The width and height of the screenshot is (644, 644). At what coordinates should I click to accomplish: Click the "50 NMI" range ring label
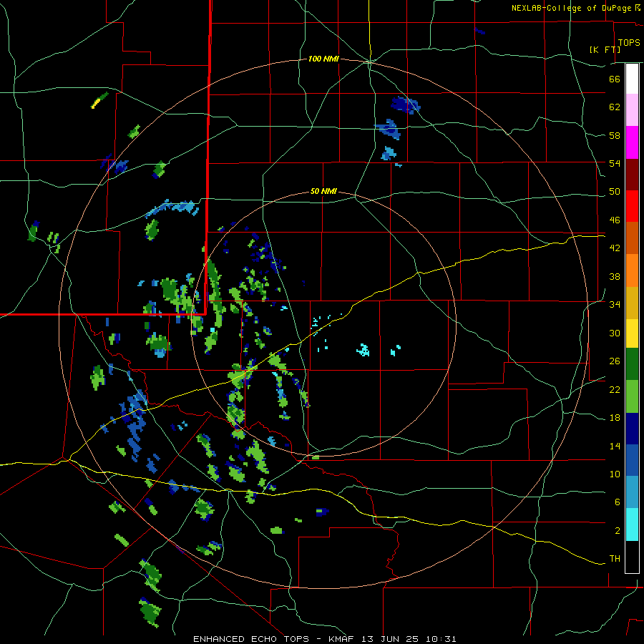click(x=323, y=191)
